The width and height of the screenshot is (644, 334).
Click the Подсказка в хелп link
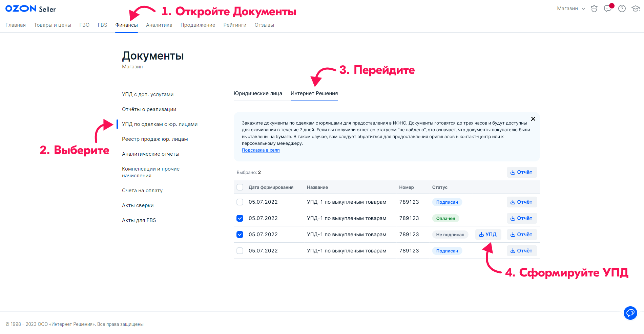[x=261, y=150]
